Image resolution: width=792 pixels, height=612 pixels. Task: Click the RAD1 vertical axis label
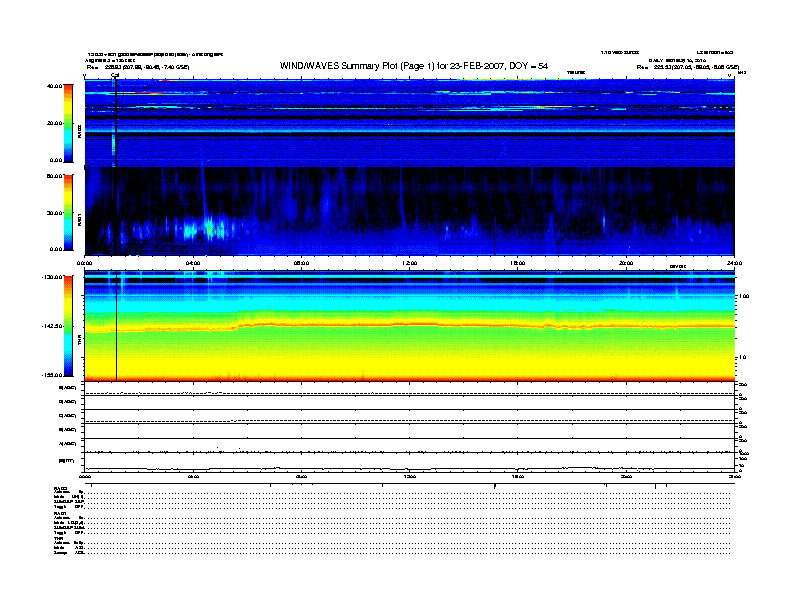point(79,219)
